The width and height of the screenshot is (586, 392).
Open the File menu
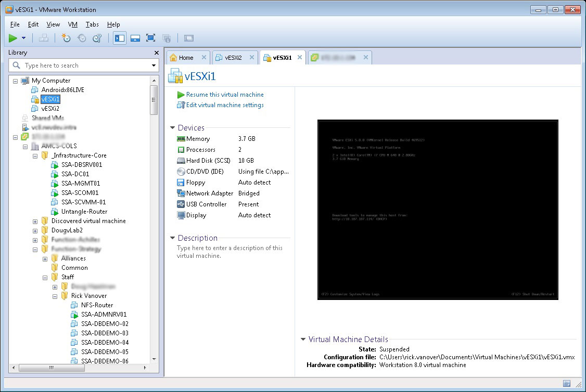pyautogui.click(x=15, y=24)
